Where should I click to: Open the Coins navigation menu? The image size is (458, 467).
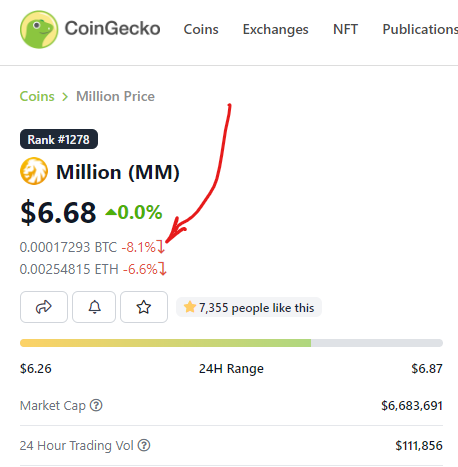[x=201, y=29]
